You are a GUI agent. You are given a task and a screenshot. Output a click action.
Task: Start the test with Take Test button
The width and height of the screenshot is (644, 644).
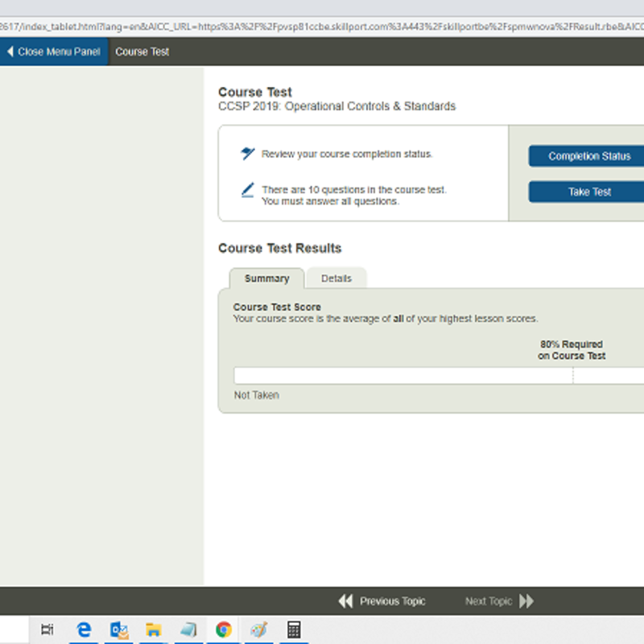[588, 192]
